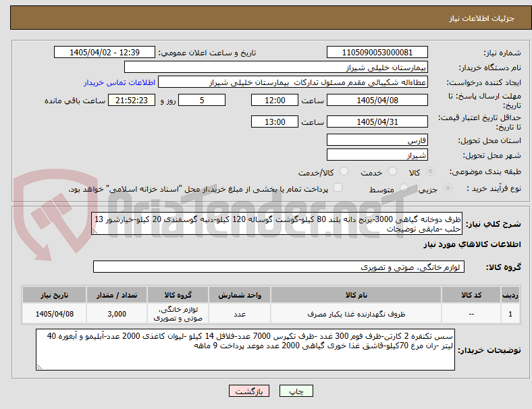This screenshot has width=532, height=409.
Task: Select the کالا/خدمت radio button
Action: click(344, 171)
